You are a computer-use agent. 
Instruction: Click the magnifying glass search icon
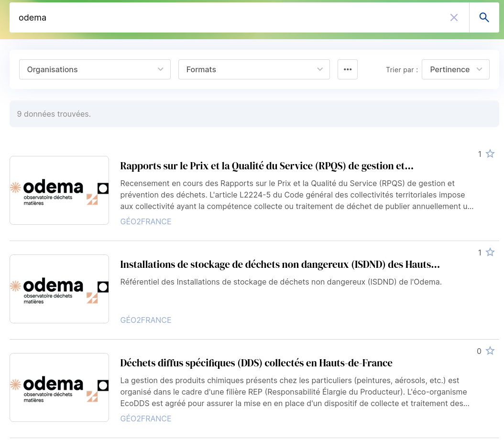point(484,17)
